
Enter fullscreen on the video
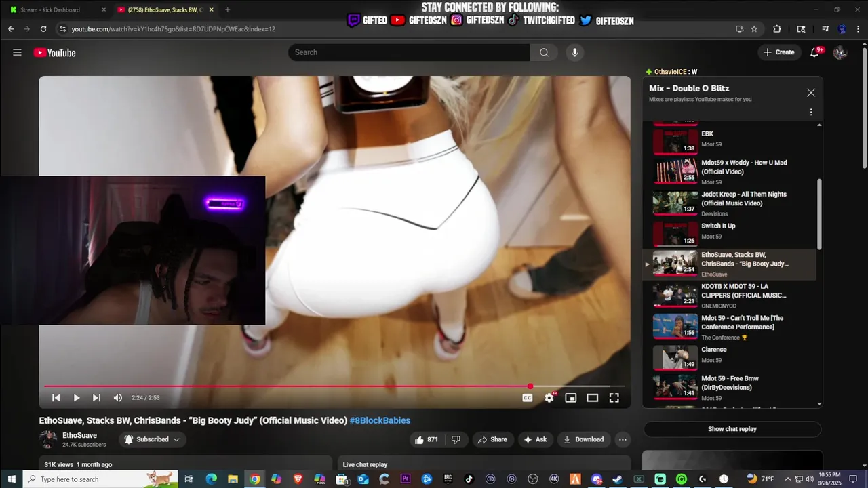614,398
